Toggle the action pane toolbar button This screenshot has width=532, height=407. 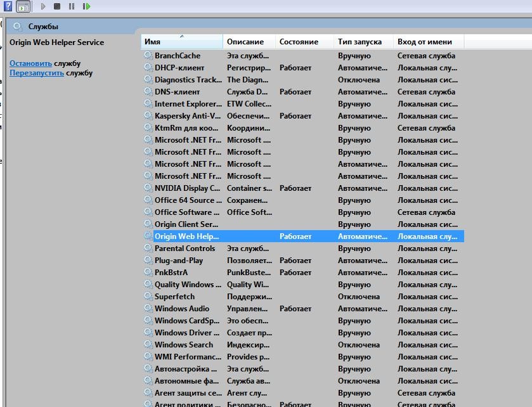point(23,7)
